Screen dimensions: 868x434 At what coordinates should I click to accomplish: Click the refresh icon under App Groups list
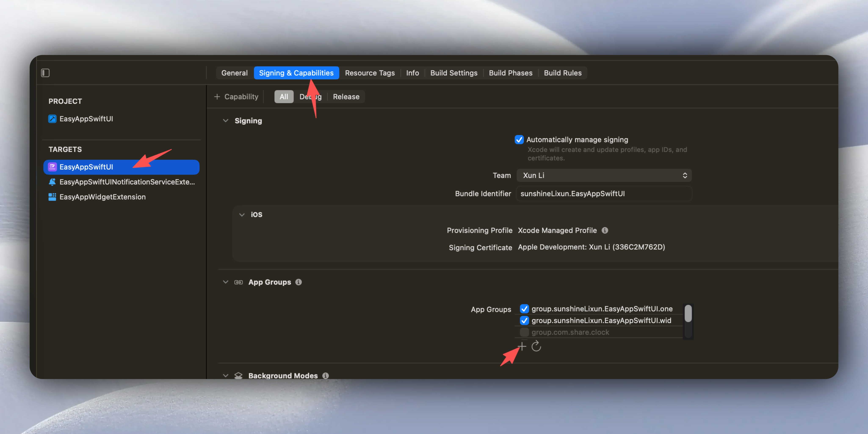(536, 346)
